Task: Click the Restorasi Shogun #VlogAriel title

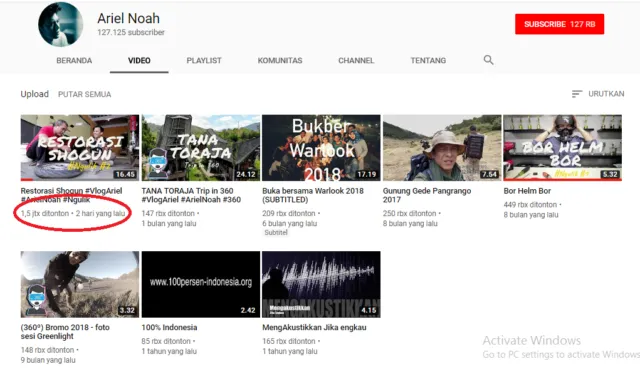Action: (71, 195)
